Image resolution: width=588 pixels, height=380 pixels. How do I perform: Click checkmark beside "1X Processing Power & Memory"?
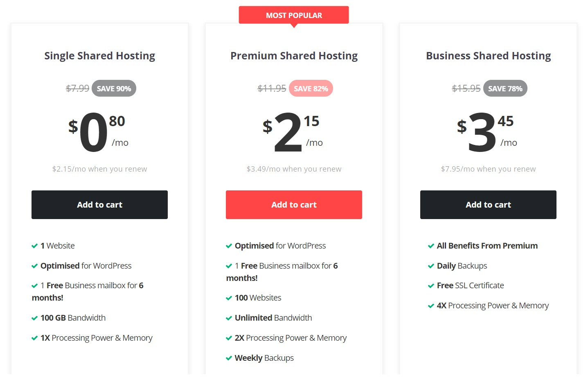(35, 338)
